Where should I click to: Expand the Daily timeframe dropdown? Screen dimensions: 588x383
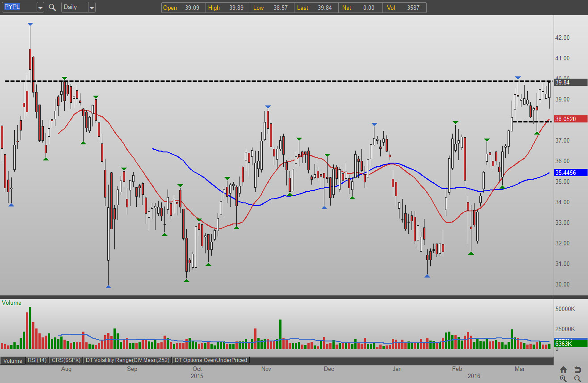point(92,8)
